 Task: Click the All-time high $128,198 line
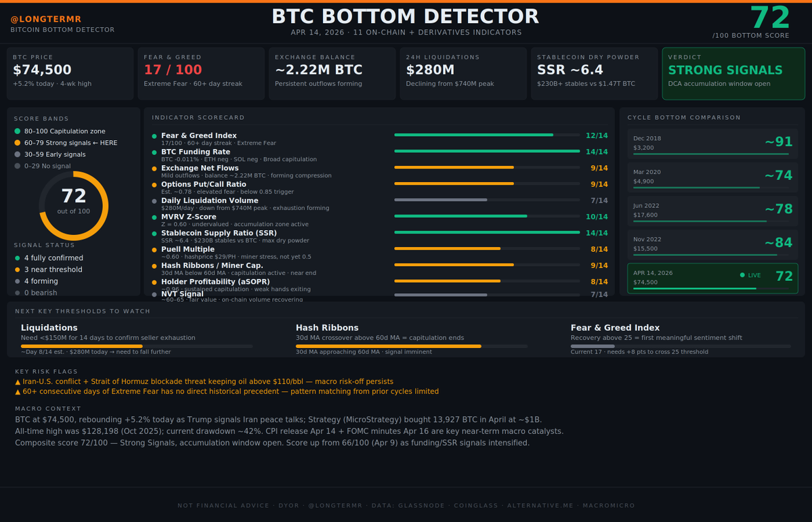tap(289, 431)
